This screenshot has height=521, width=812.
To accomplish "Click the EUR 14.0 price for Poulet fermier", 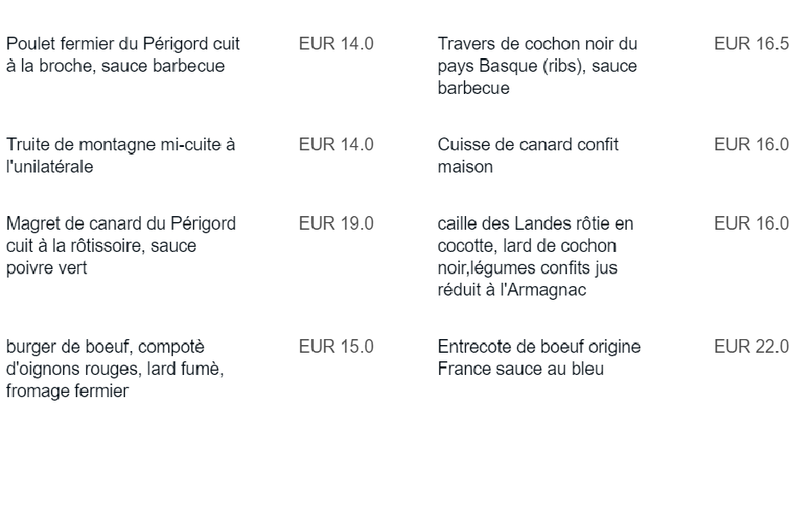I will [x=336, y=44].
